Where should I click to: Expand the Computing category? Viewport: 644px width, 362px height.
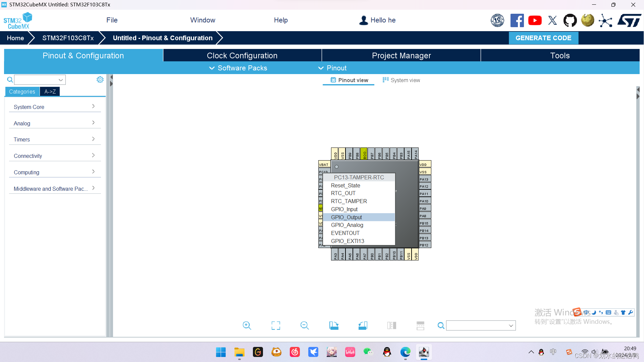pyautogui.click(x=55, y=172)
